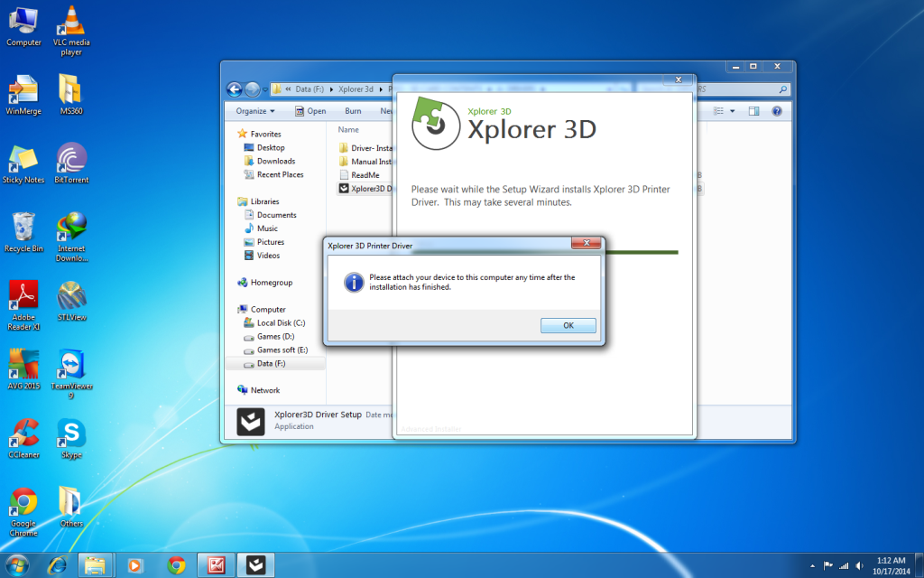924x578 pixels.
Task: Open the speaker volume tray icon
Action: click(x=861, y=565)
